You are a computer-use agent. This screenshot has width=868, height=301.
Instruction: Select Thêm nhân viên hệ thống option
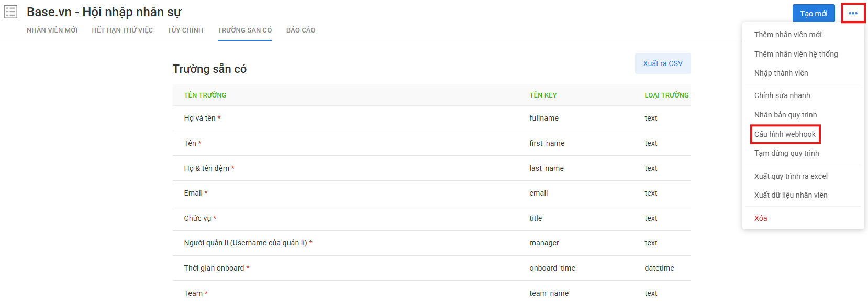[796, 54]
